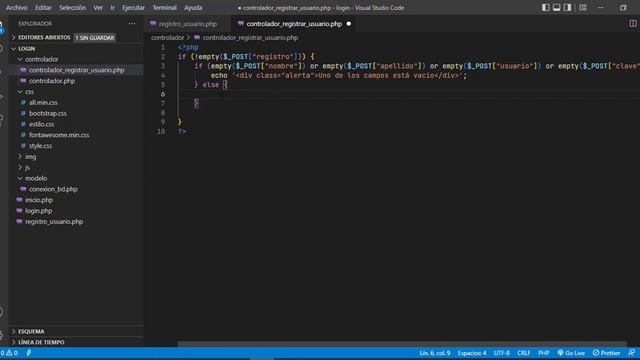The width and height of the screenshot is (640, 360).
Task: Select controlador_registrar_usuario.php editor tab
Action: (x=294, y=24)
